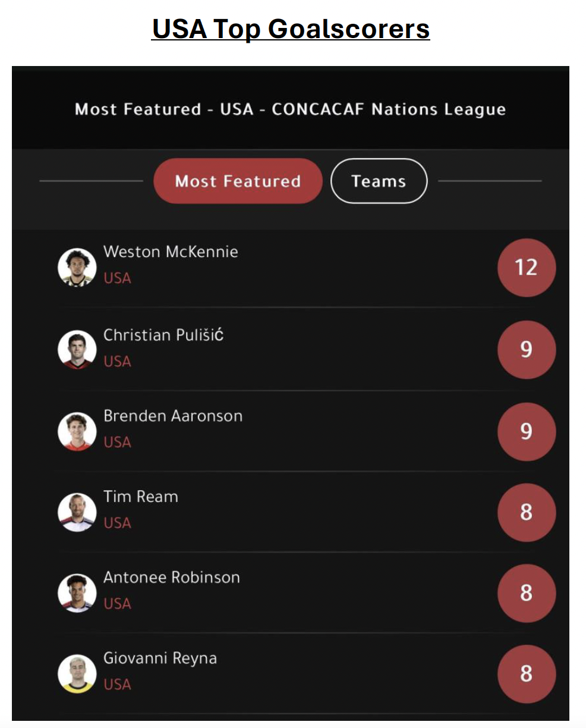Click Giovanni Reyna's player avatar
This screenshot has width=586, height=728.
coord(77,674)
